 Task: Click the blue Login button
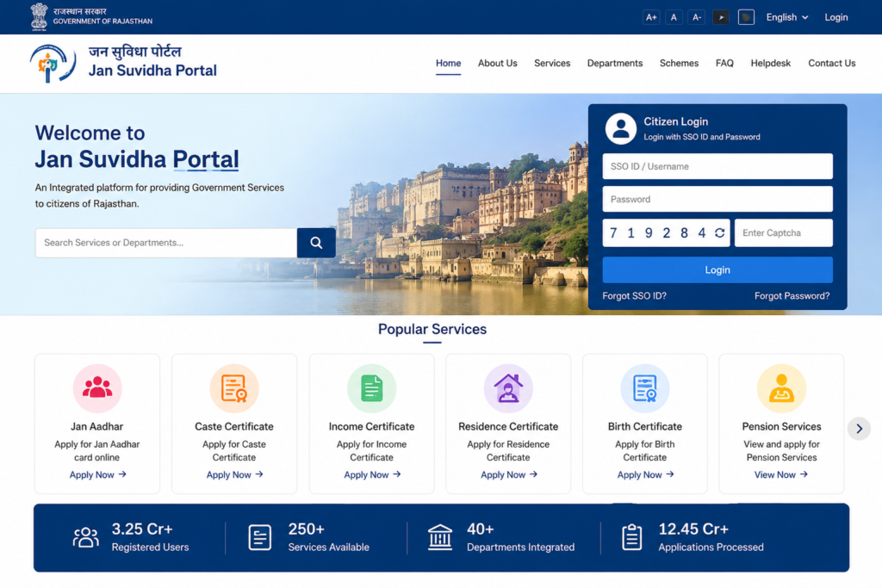pyautogui.click(x=717, y=269)
